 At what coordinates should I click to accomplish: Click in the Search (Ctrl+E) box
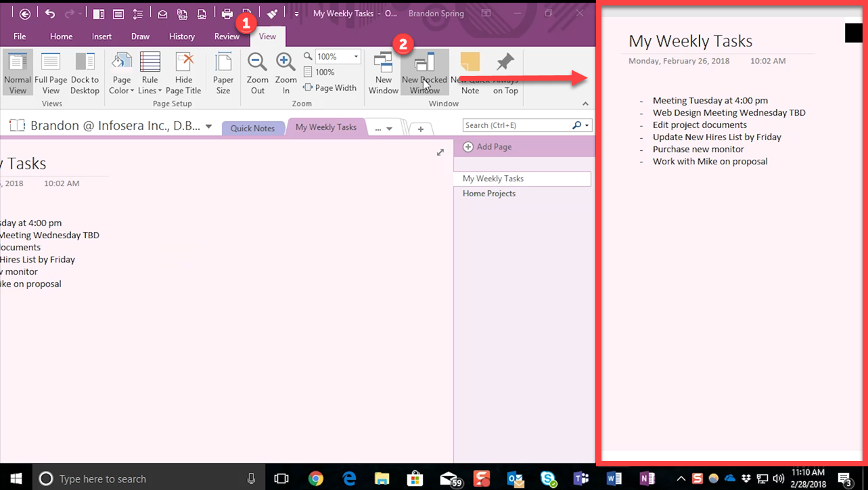[518, 125]
